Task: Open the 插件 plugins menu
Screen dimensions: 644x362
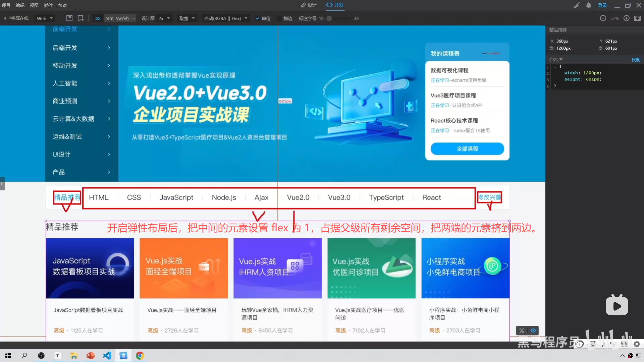Action: [48, 5]
